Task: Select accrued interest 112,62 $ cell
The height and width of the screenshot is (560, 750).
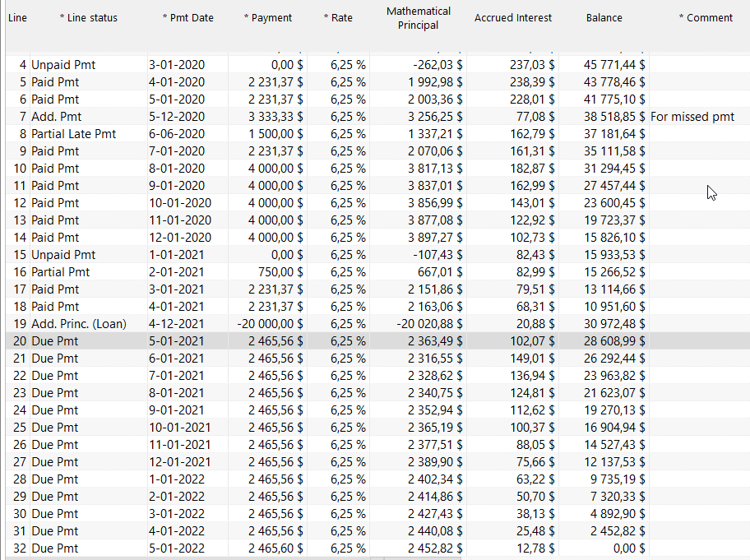Action: 513,410
